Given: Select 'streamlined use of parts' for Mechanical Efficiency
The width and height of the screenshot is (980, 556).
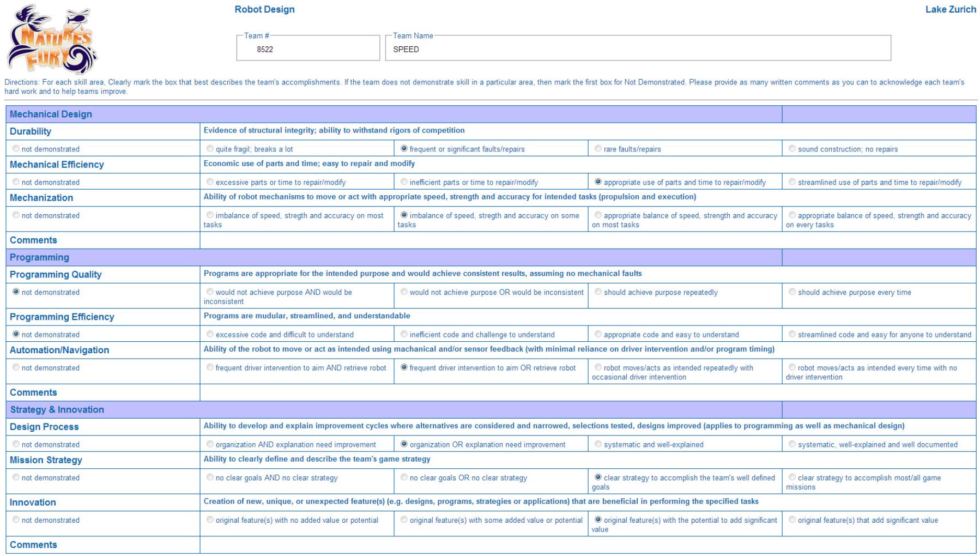Looking at the screenshot, I should click(792, 182).
